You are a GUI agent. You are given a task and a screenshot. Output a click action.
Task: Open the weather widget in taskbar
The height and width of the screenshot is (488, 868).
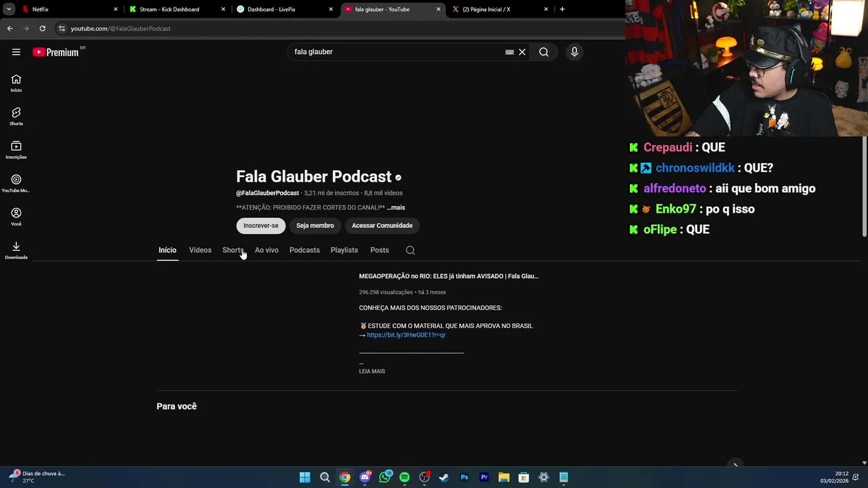click(x=37, y=476)
